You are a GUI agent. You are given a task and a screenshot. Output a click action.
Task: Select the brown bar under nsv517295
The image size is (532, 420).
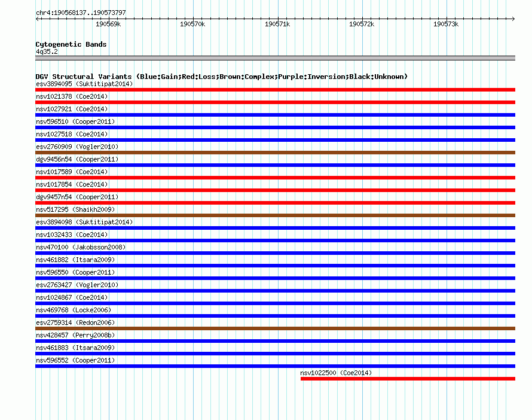(275, 215)
